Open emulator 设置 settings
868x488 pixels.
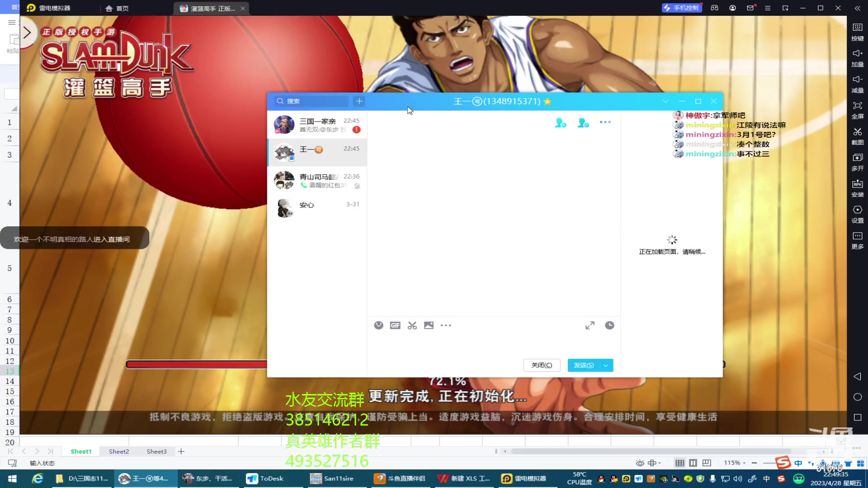[857, 214]
